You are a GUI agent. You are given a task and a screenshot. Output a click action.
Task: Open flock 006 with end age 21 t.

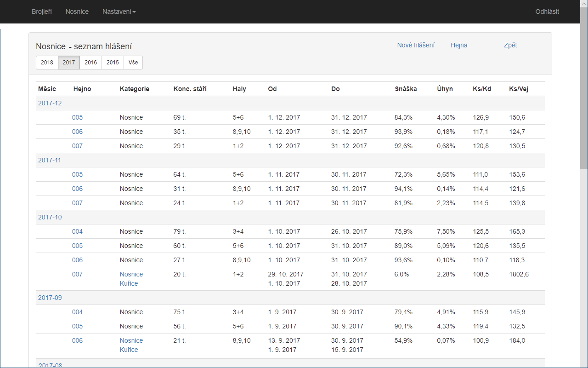[x=77, y=340]
